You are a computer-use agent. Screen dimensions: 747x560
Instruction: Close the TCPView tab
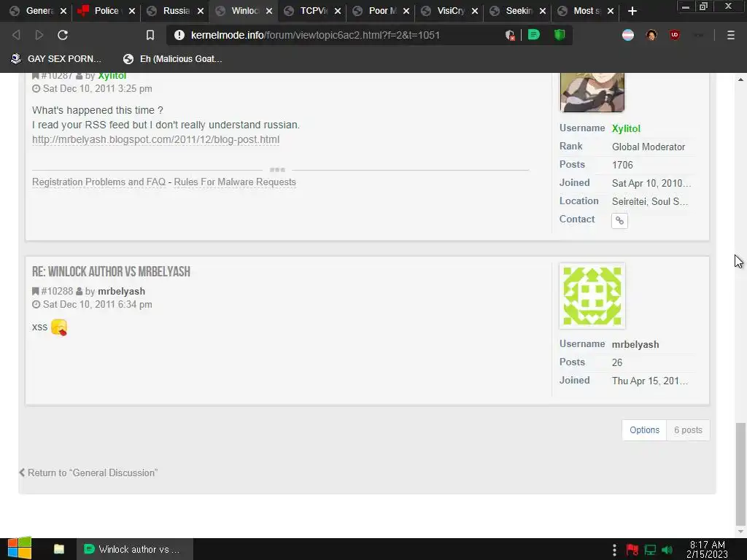point(338,11)
